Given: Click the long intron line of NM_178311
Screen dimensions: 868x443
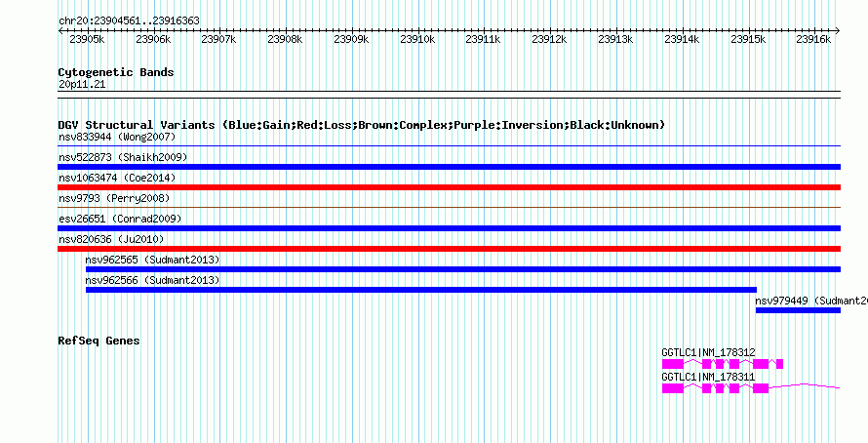Looking at the screenshot, I should (805, 385).
